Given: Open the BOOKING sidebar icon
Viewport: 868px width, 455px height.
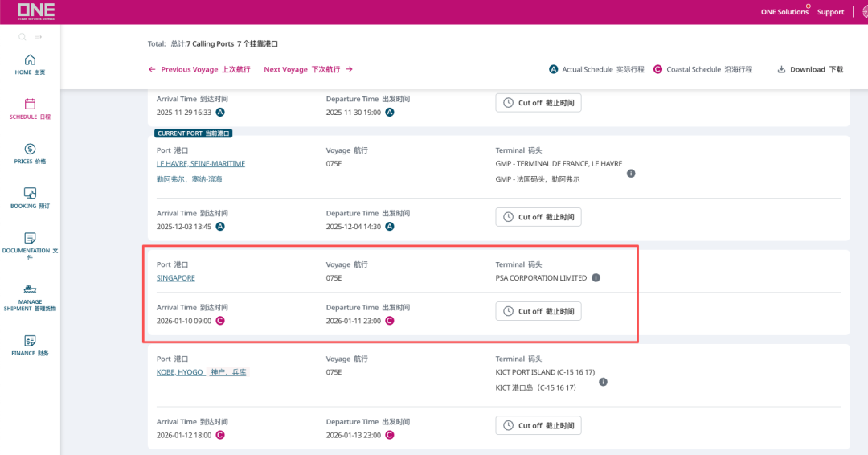Looking at the screenshot, I should click(x=30, y=194).
